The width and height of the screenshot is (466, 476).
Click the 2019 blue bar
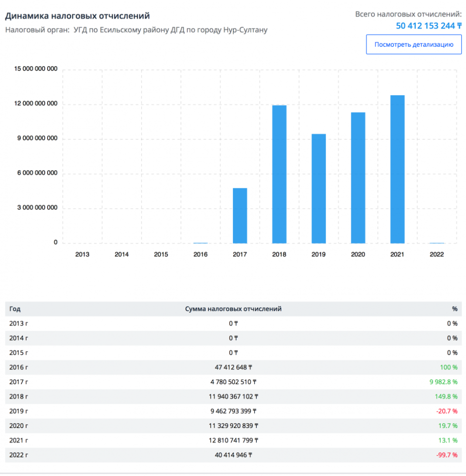coord(319,188)
